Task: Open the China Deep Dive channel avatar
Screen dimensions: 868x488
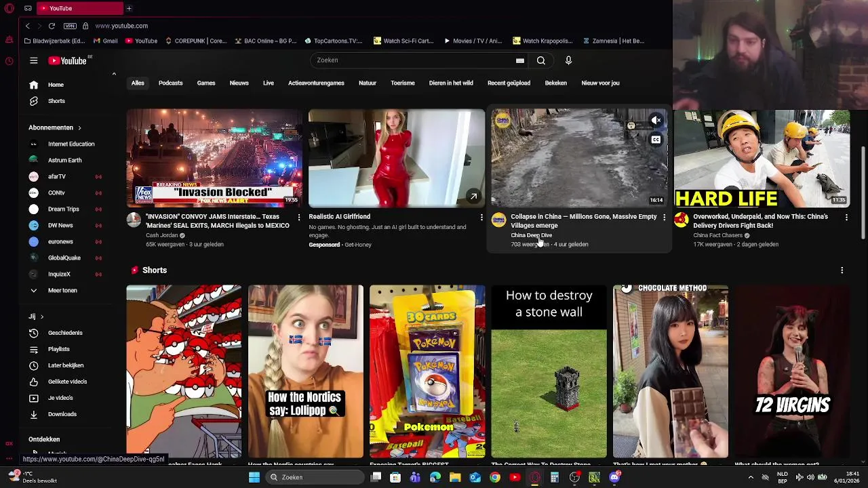Action: [498, 220]
